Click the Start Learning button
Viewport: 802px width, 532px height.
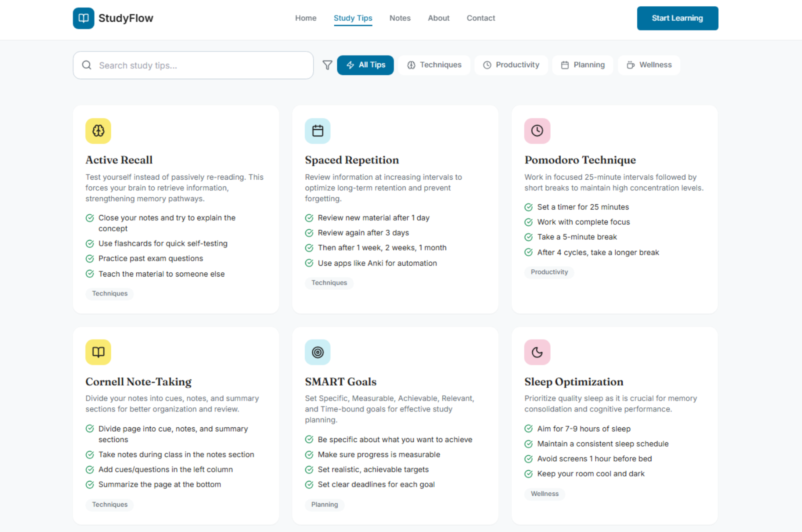click(677, 18)
